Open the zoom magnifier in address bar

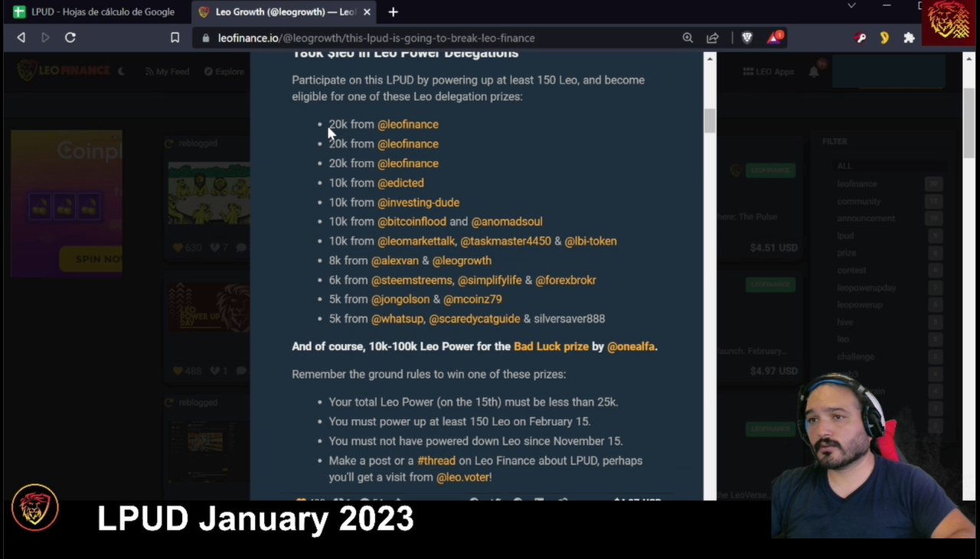(x=688, y=38)
